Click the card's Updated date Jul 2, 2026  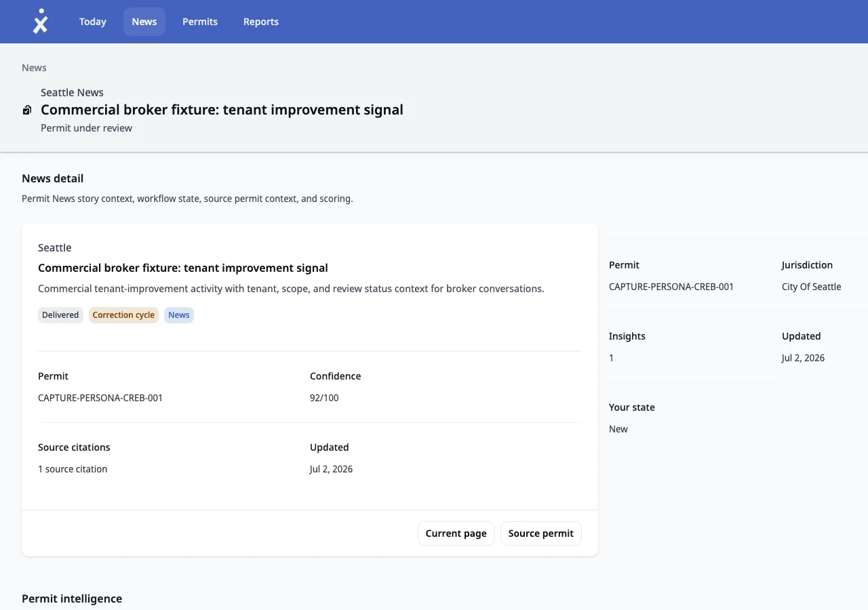coord(331,469)
